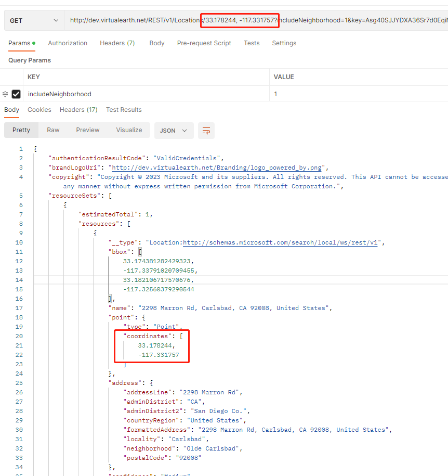The image size is (448, 476).
Task: Open the Tests tab
Action: coord(252,43)
